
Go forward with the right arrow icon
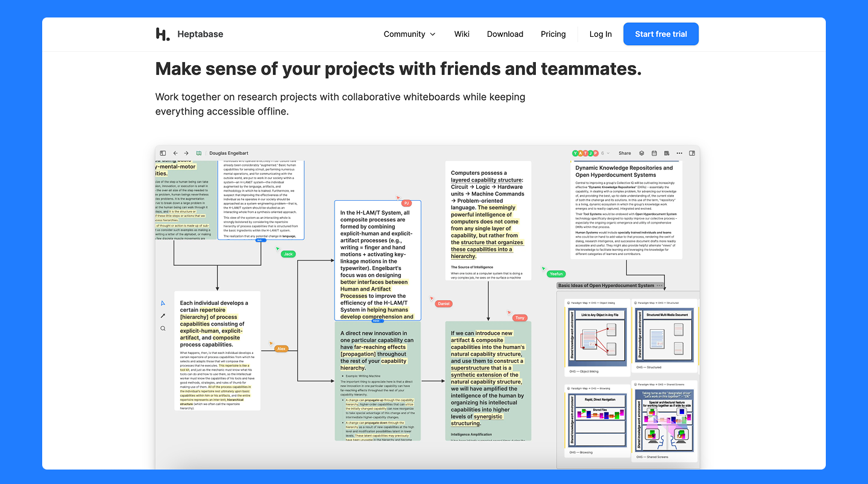pos(186,153)
